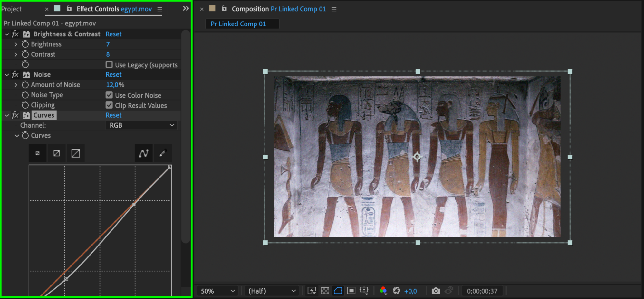Expand the Amount of Noise property
The image size is (644, 299).
16,85
